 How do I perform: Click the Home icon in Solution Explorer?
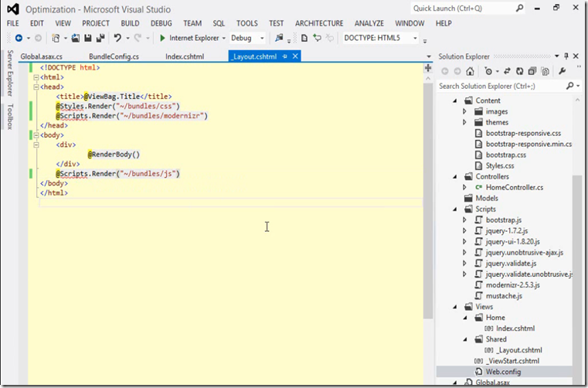click(x=470, y=71)
